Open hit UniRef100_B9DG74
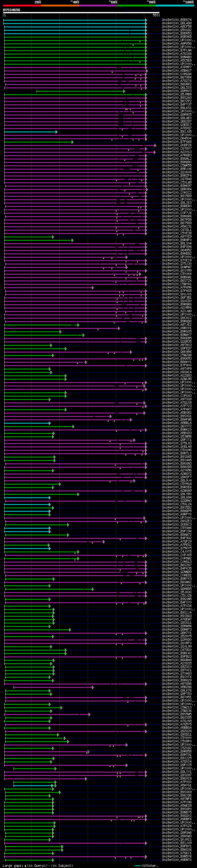The image size is (197, 868). tap(177, 20)
